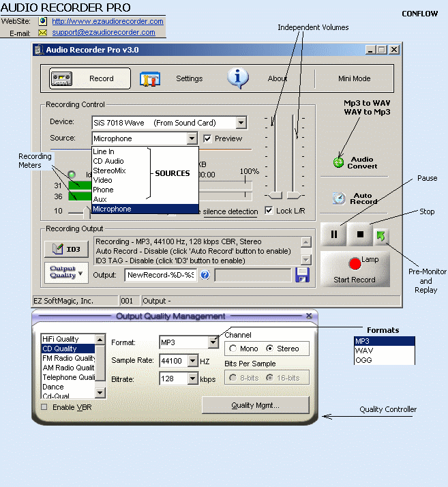Image resolution: width=448 pixels, height=487 pixels.
Task: Toggle the Lock L/R checkbox
Action: coord(269,210)
